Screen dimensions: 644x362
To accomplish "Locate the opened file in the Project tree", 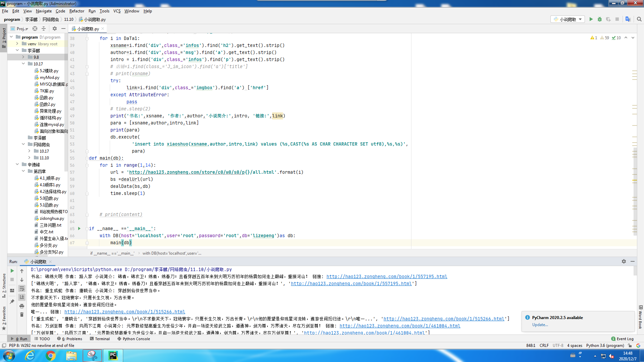I will coord(35,29).
